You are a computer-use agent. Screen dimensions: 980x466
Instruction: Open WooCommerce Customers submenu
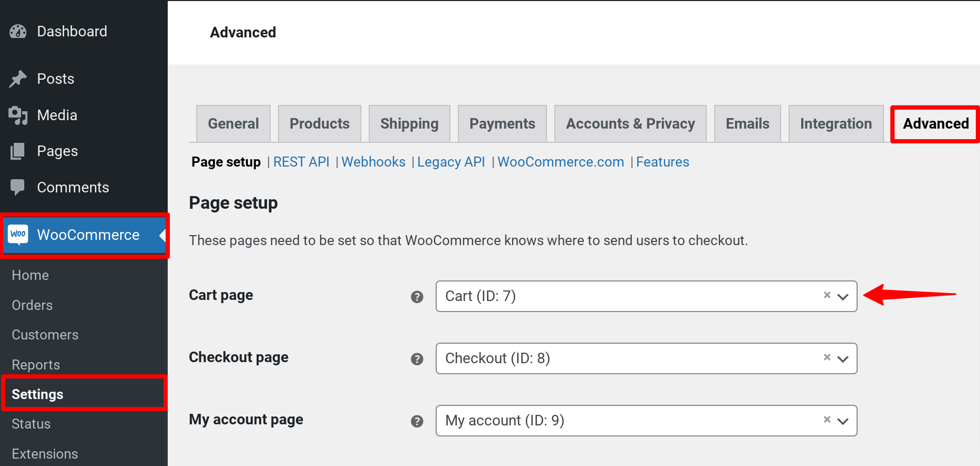45,335
